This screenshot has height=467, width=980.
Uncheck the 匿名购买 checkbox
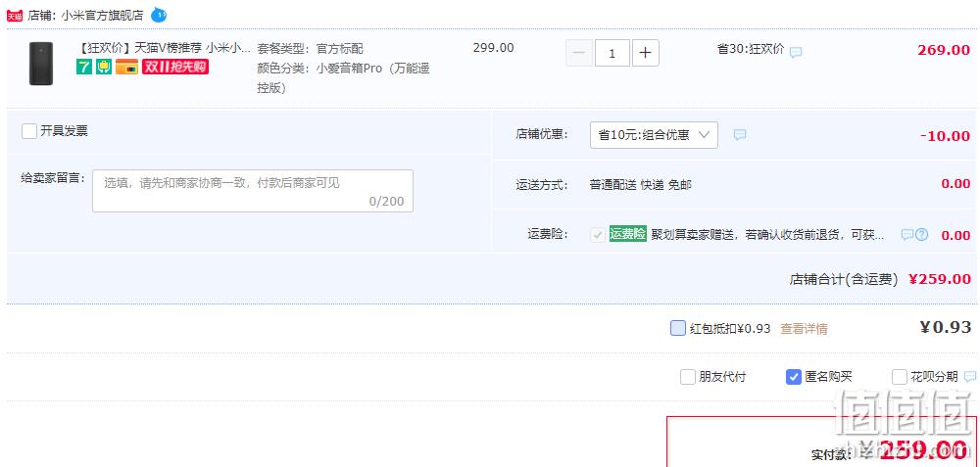click(793, 377)
